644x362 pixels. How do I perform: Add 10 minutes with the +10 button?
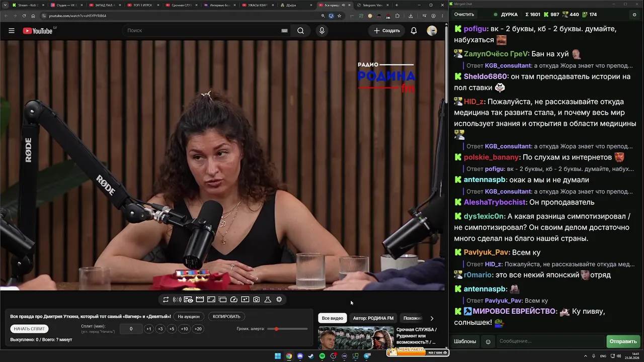point(184,329)
